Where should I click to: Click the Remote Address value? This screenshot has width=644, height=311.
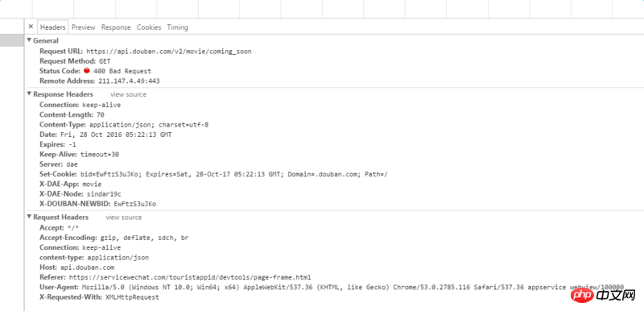pyautogui.click(x=129, y=81)
